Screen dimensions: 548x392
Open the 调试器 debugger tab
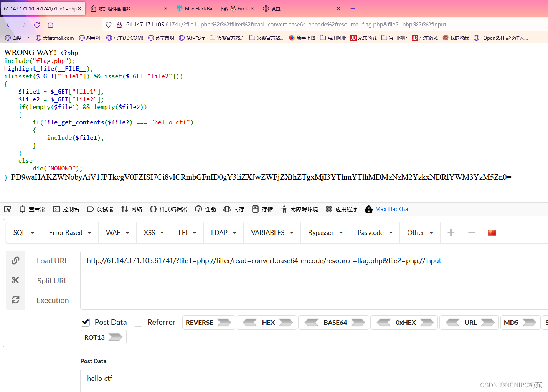click(x=101, y=209)
